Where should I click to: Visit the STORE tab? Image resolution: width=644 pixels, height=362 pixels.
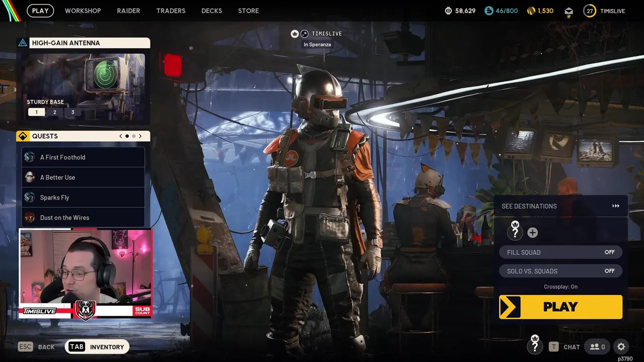[x=249, y=11]
